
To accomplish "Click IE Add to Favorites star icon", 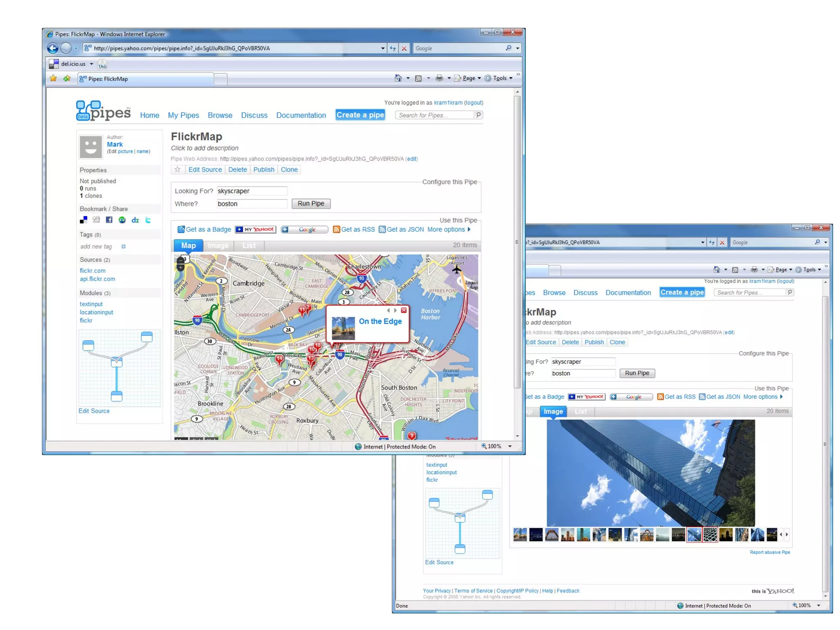I will 67,78.
